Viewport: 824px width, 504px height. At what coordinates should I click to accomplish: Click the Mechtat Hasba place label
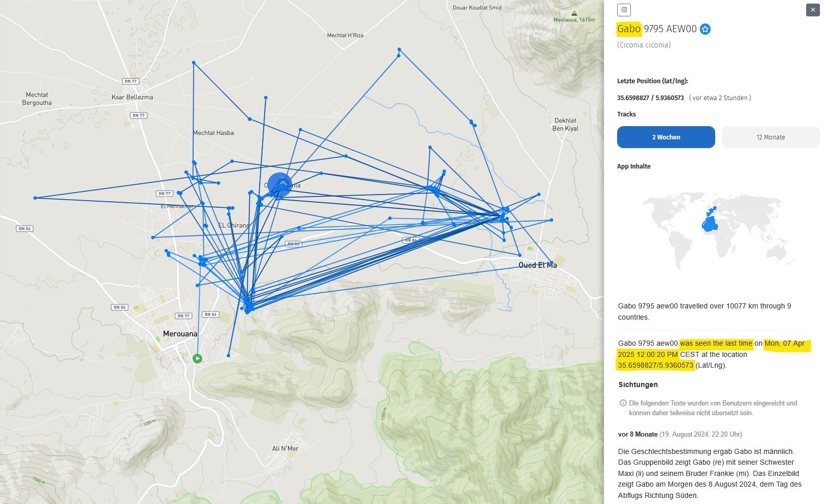coord(213,133)
